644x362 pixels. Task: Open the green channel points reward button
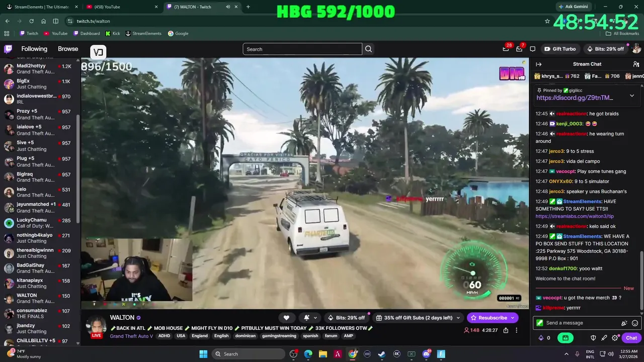[566, 338]
